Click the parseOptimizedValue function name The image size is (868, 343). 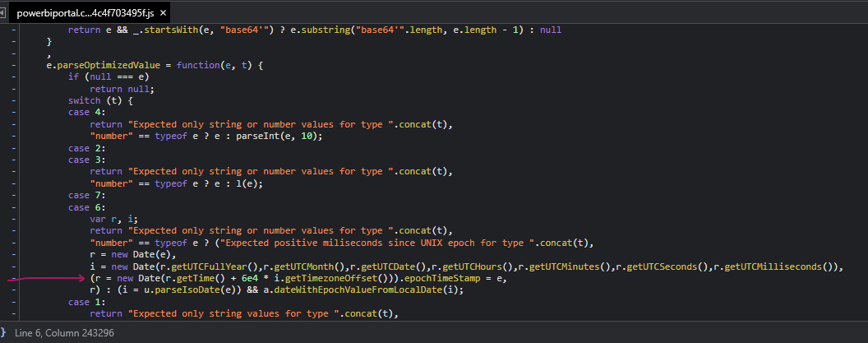click(x=109, y=65)
